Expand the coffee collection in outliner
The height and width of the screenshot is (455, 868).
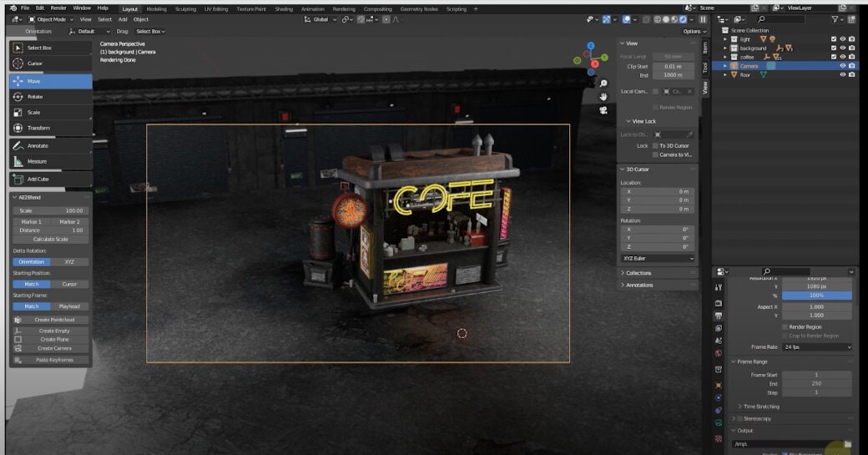coord(725,57)
